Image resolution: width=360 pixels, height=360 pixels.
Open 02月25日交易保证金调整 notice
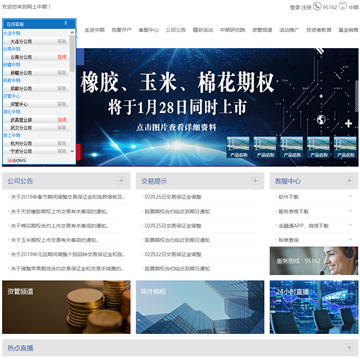pyautogui.click(x=173, y=226)
